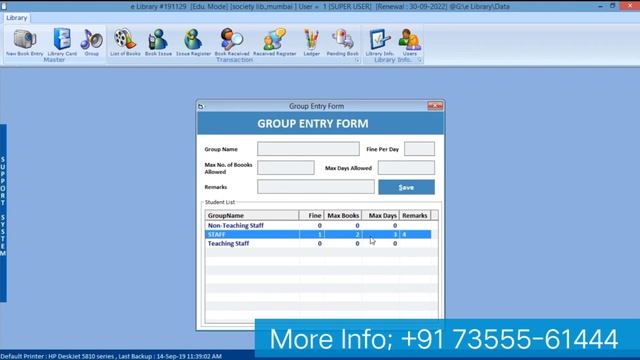Screen dimensions: 640x360
Task: Click the Group Name input field
Action: click(x=308, y=149)
